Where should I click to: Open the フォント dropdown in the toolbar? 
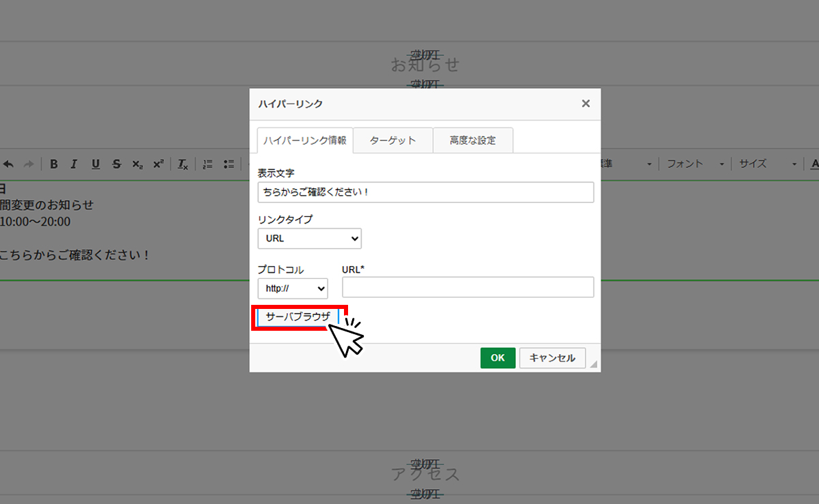point(695,164)
